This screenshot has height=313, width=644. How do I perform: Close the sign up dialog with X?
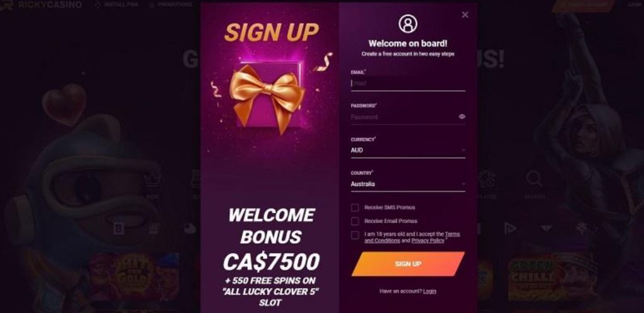tap(465, 15)
